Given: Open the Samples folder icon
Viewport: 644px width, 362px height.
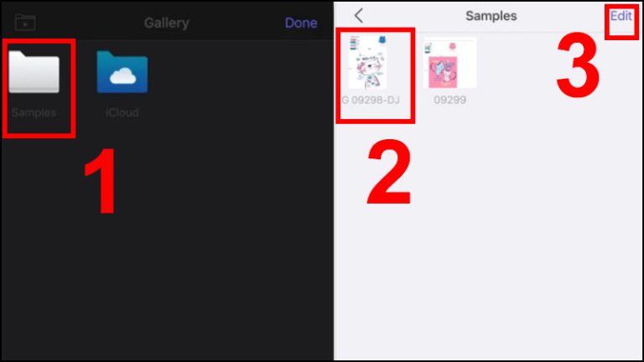Looking at the screenshot, I should [x=34, y=72].
